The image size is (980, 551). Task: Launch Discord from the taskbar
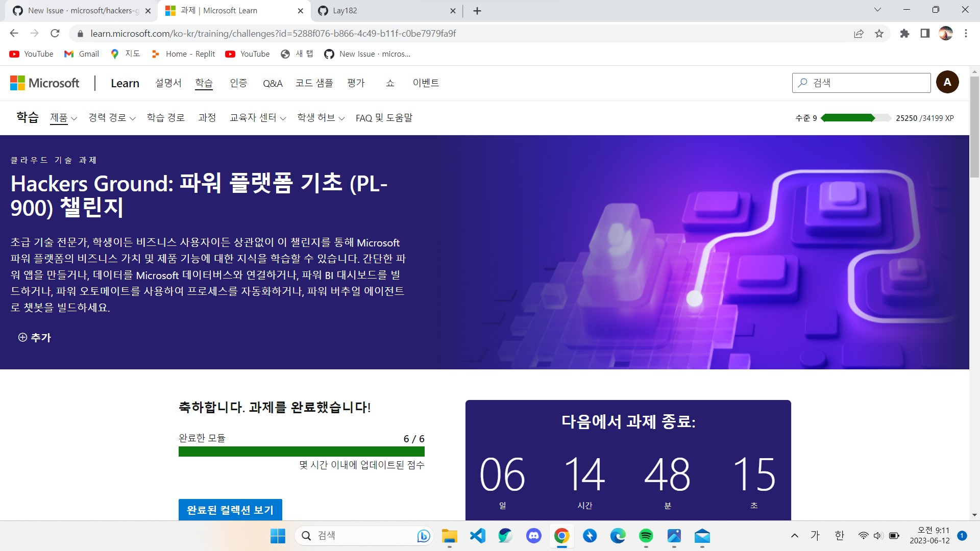click(533, 536)
